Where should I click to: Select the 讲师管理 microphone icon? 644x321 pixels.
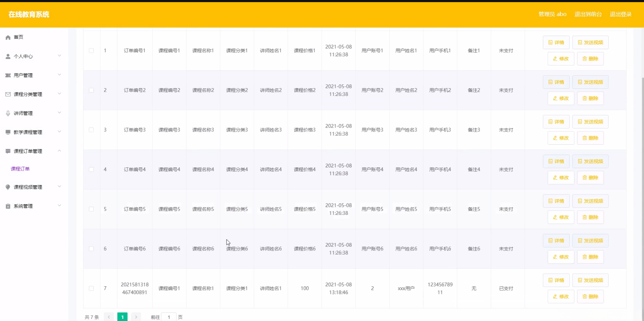8,113
